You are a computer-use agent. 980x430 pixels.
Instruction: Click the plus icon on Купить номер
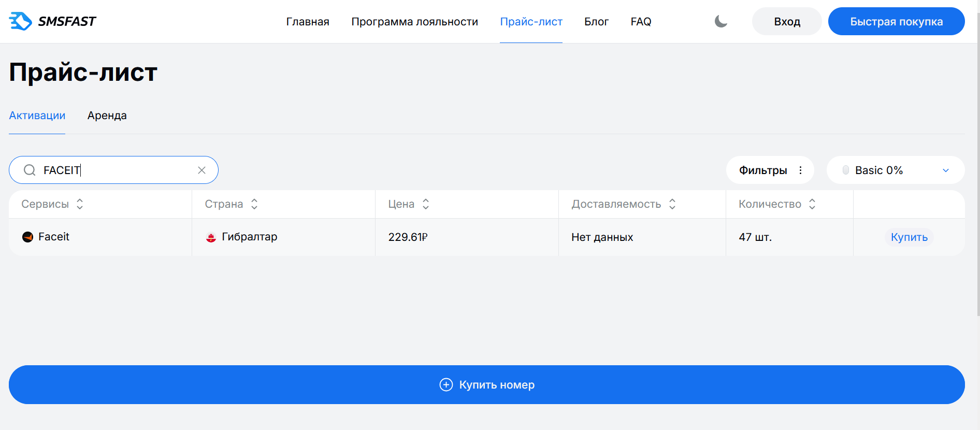tap(446, 384)
